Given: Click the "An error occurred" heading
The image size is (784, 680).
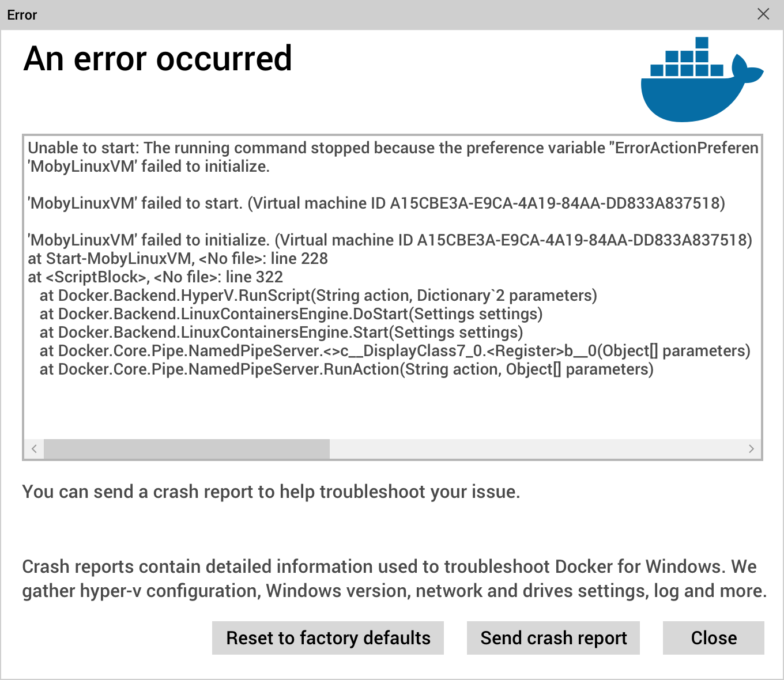Looking at the screenshot, I should [157, 59].
